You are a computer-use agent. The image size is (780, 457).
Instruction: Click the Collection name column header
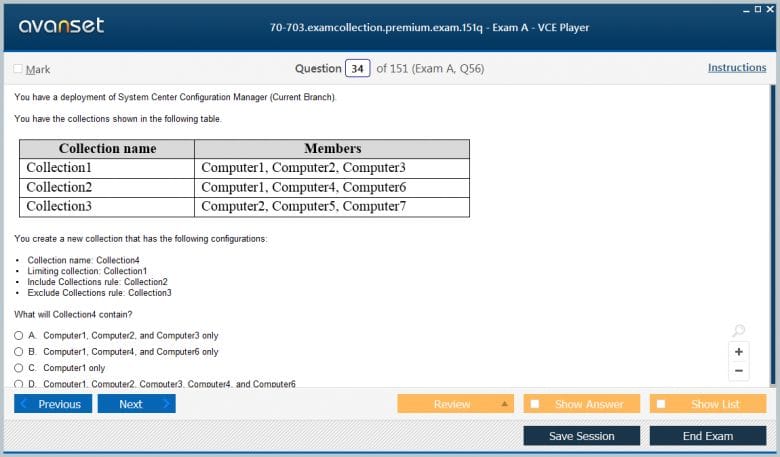(107, 149)
